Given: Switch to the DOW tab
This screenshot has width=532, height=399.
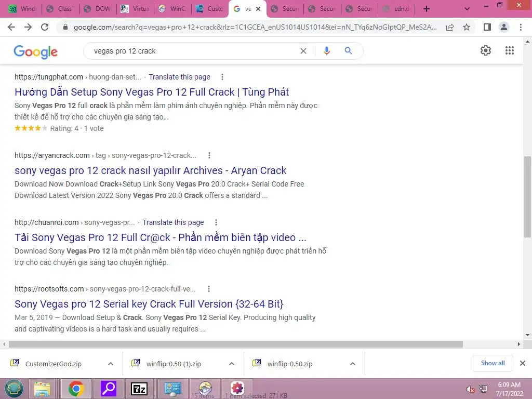Looking at the screenshot, I should [x=98, y=9].
